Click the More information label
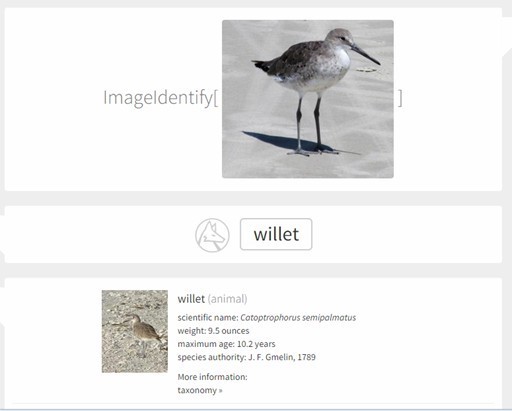This screenshot has height=411, width=512. pyautogui.click(x=212, y=377)
